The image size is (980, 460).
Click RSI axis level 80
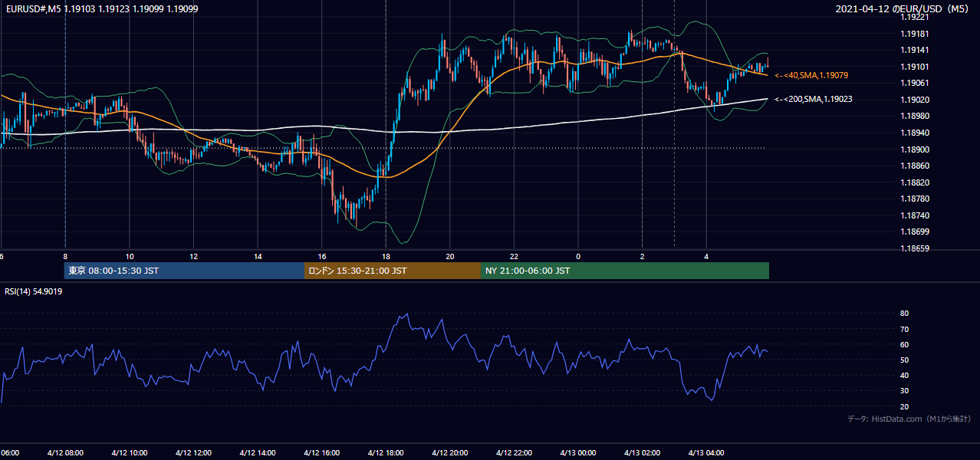[904, 314]
